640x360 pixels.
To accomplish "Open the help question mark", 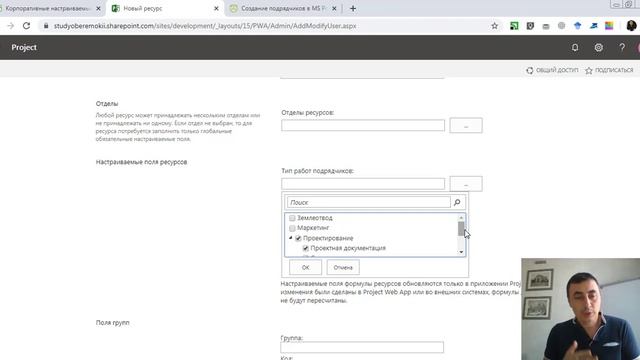I will (622, 48).
